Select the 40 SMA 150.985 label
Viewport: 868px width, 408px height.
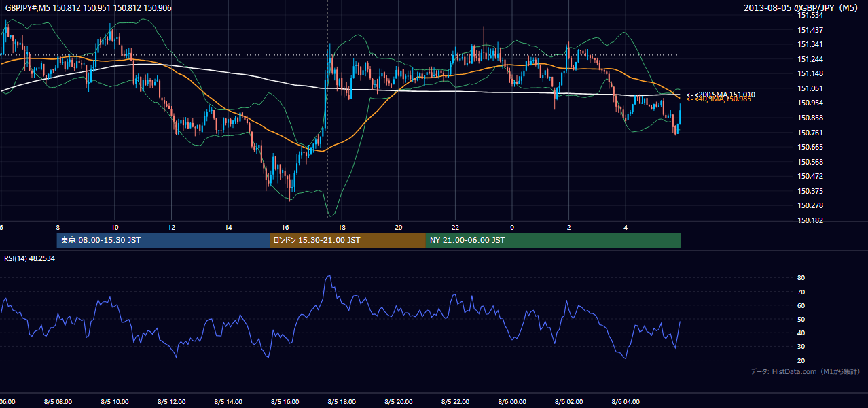coord(719,99)
